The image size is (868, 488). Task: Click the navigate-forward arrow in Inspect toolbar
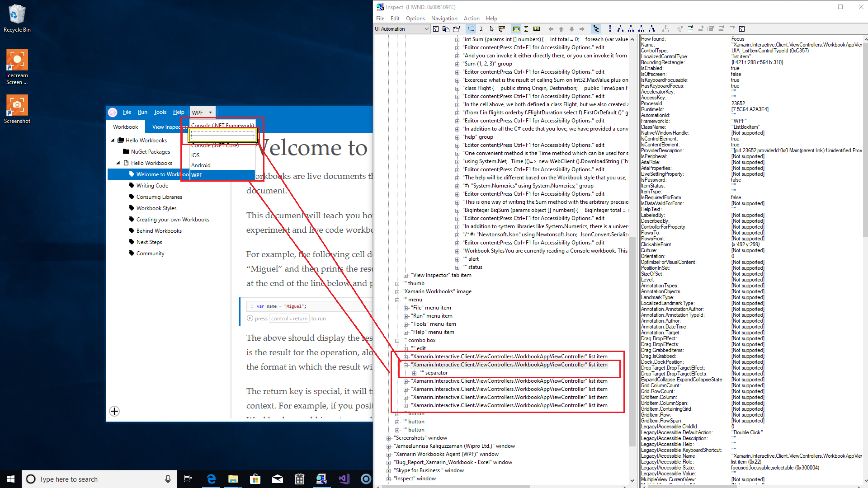tap(581, 28)
